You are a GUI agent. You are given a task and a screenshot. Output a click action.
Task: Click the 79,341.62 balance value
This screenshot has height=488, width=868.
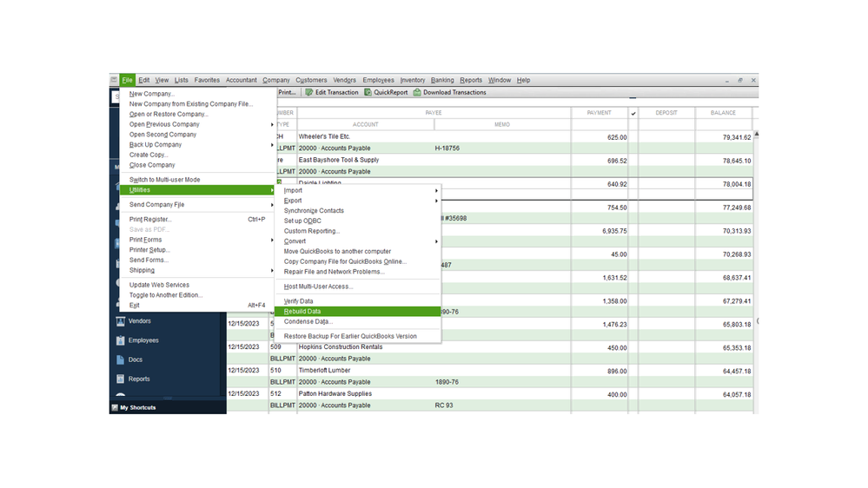point(737,137)
